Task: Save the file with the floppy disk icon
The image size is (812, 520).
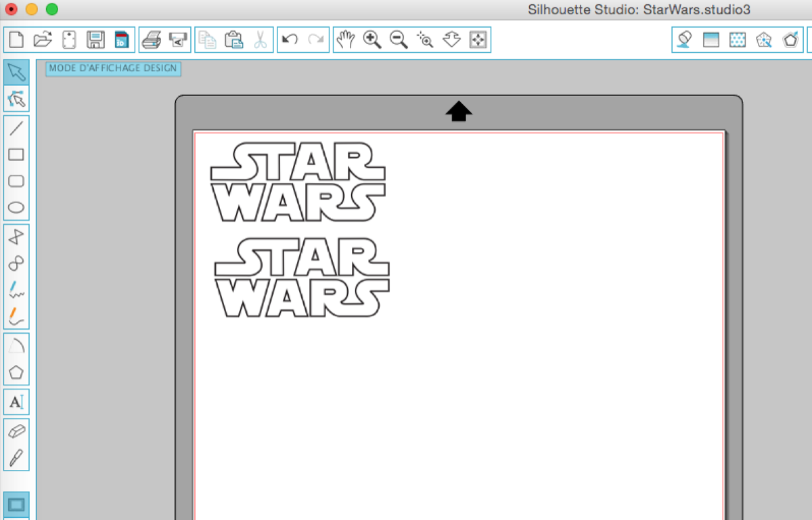Action: pyautogui.click(x=95, y=39)
